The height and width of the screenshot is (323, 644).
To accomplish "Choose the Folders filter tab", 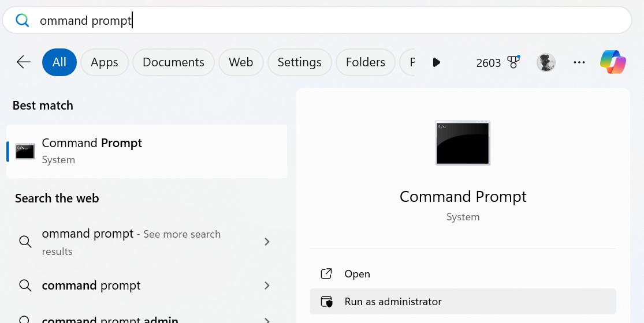I will (365, 62).
